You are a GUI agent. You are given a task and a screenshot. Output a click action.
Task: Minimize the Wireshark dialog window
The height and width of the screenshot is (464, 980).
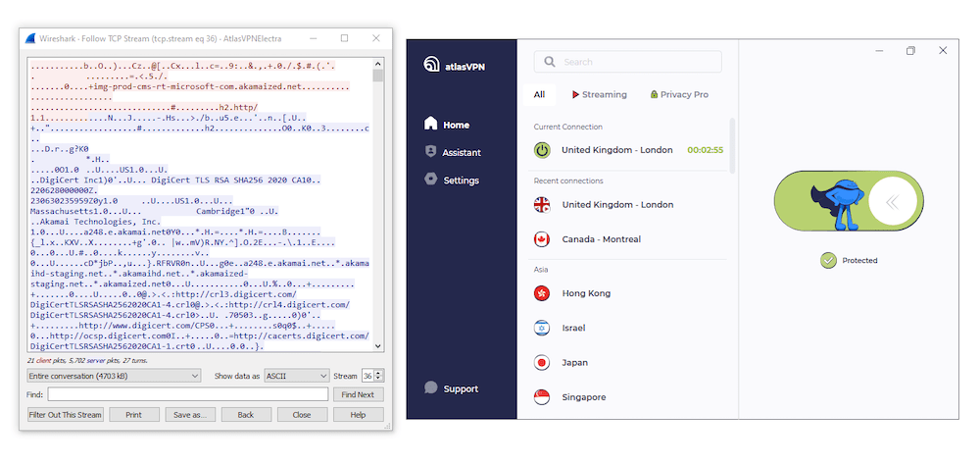coord(314,38)
